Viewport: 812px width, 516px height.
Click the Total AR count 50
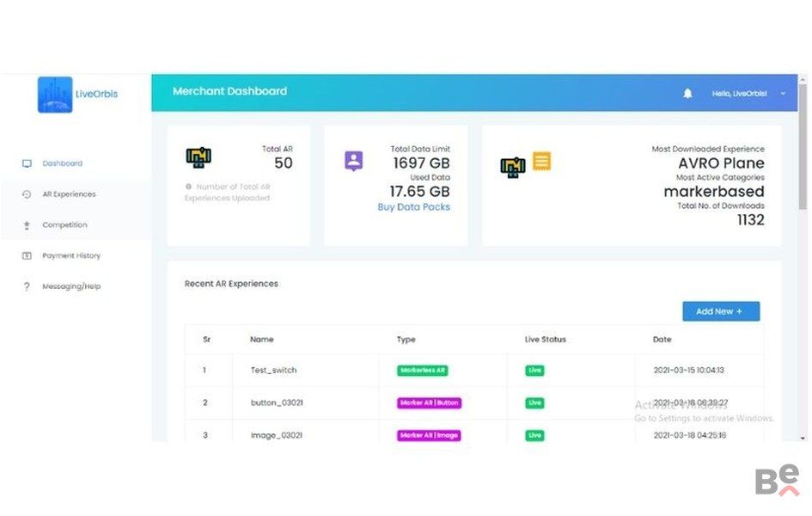pyautogui.click(x=284, y=163)
